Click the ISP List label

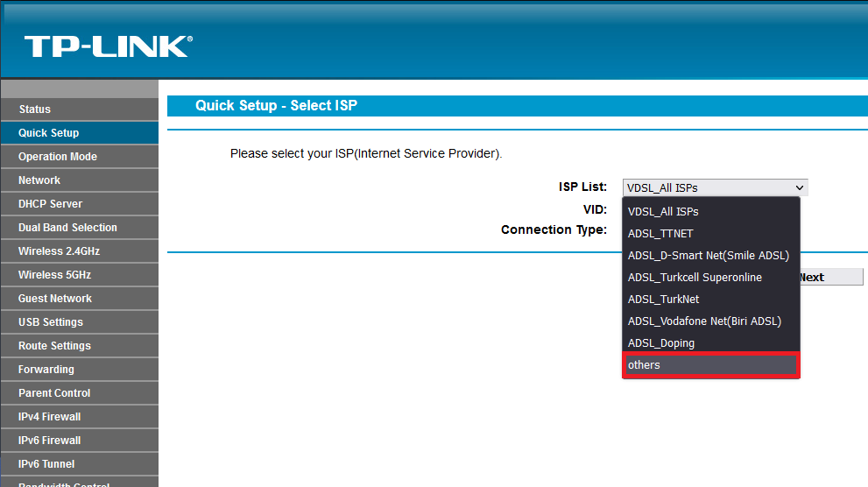(x=582, y=187)
